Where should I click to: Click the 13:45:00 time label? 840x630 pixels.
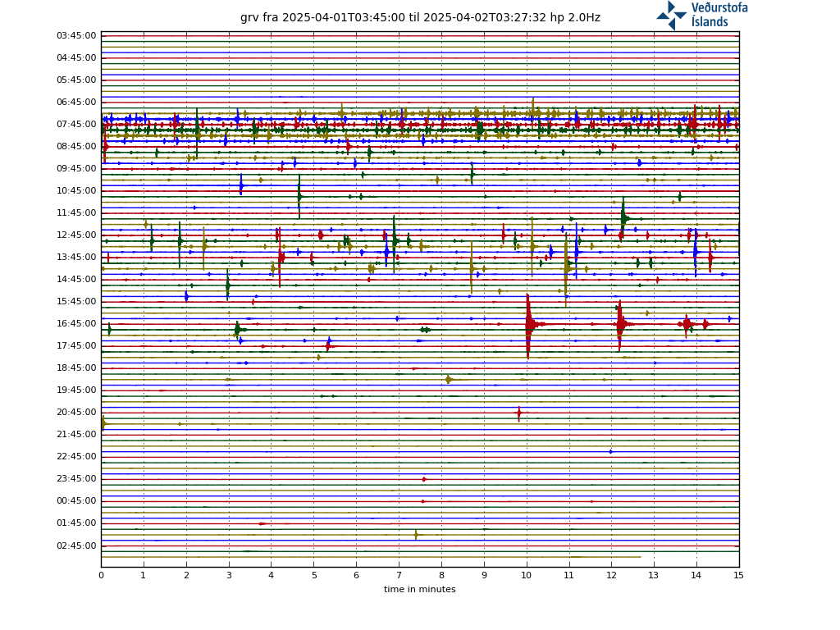[76, 257]
